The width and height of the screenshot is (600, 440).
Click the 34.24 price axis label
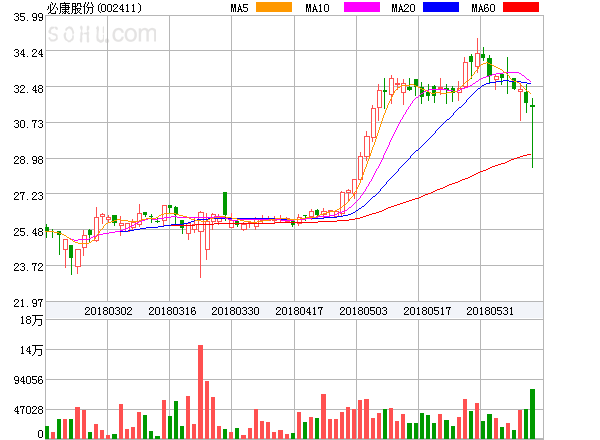(28, 53)
